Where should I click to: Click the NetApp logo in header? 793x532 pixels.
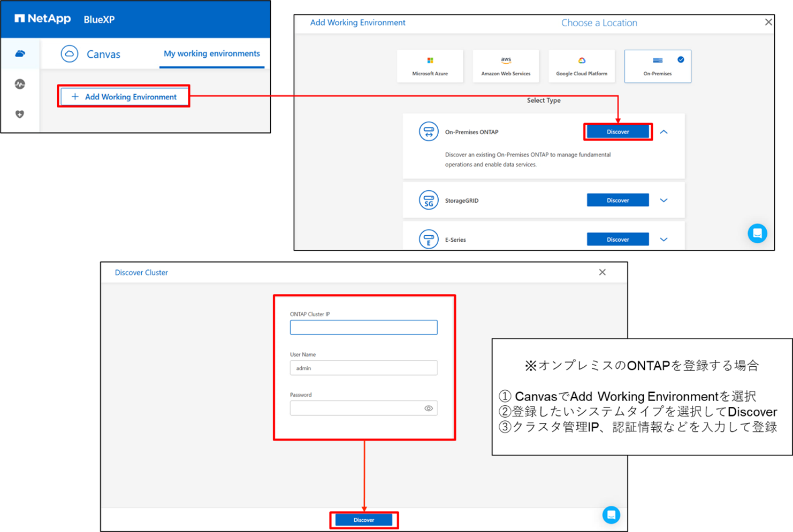coord(42,19)
